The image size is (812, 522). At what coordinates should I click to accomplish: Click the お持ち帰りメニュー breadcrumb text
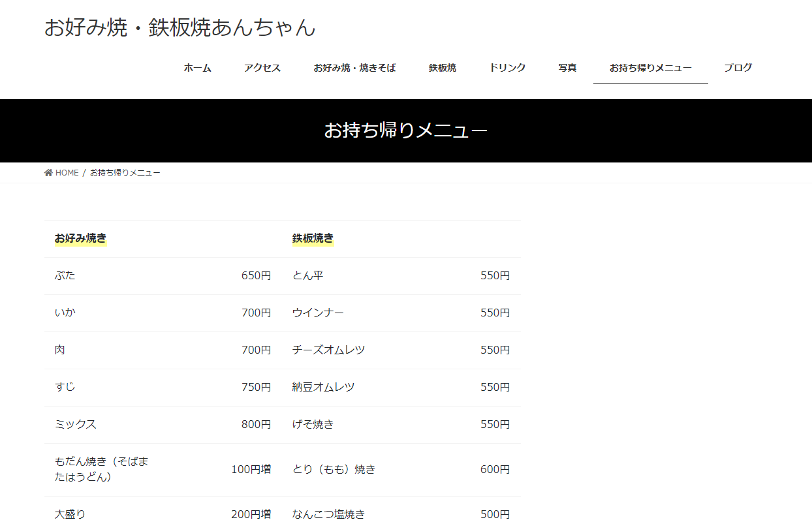125,173
